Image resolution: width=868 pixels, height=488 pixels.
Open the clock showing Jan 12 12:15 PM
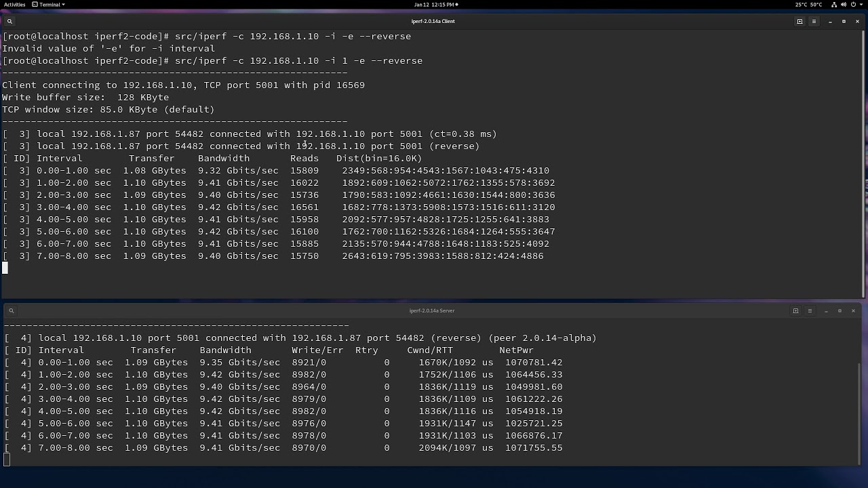[435, 4]
